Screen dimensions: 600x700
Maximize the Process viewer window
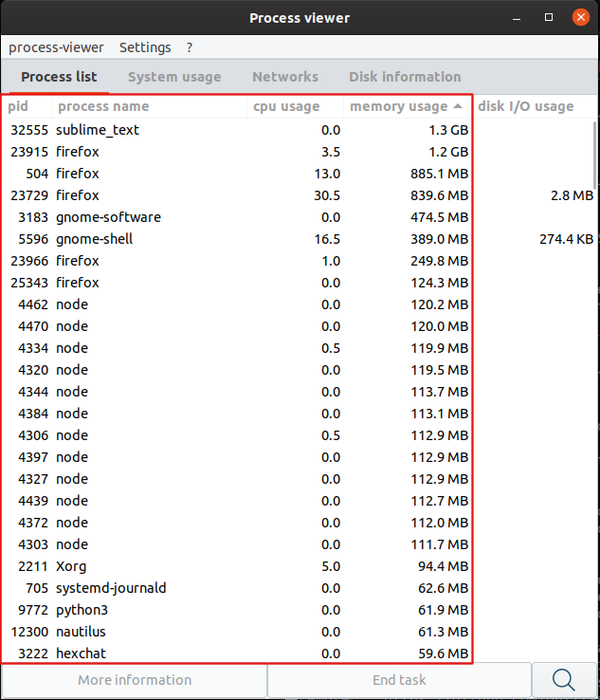[x=549, y=17]
